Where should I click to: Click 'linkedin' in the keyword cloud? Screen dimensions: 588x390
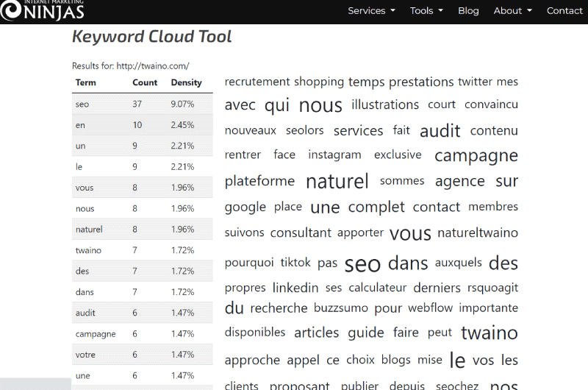click(295, 288)
